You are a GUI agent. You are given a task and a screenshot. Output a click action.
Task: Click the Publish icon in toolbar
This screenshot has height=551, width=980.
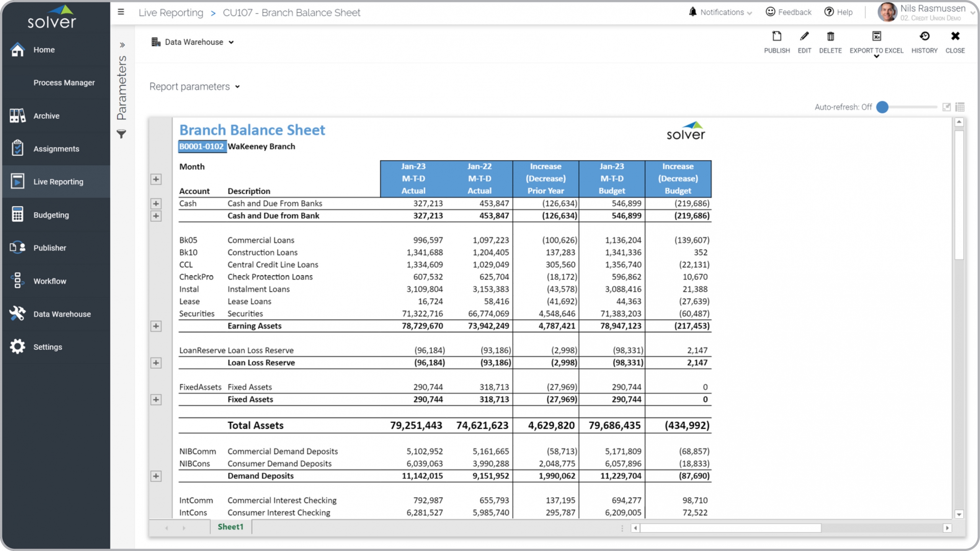pyautogui.click(x=776, y=36)
